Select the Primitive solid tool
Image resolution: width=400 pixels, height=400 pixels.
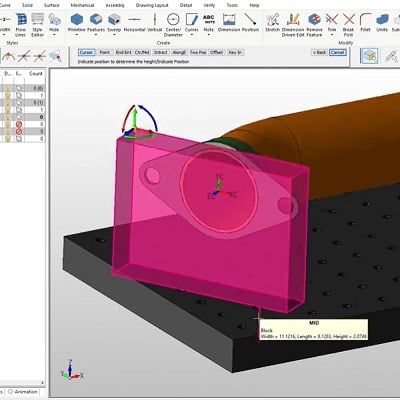pos(77,23)
